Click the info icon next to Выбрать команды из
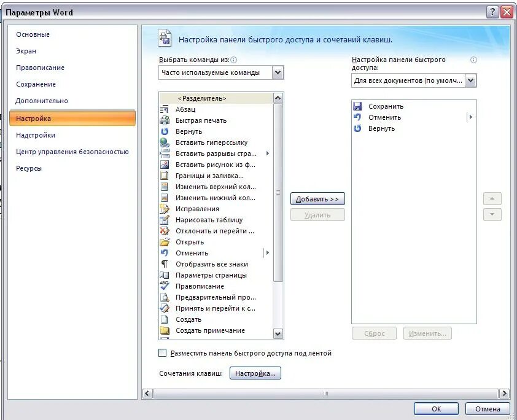The width and height of the screenshot is (517, 420). click(234, 60)
